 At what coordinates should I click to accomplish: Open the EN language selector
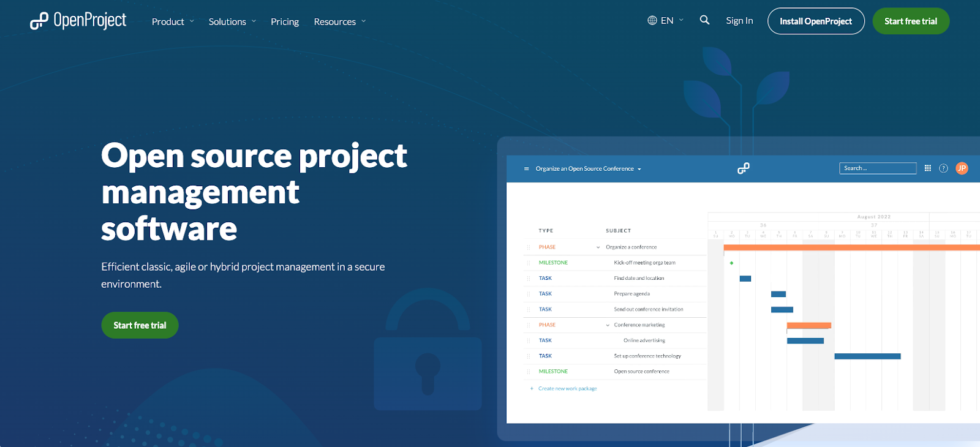[666, 20]
